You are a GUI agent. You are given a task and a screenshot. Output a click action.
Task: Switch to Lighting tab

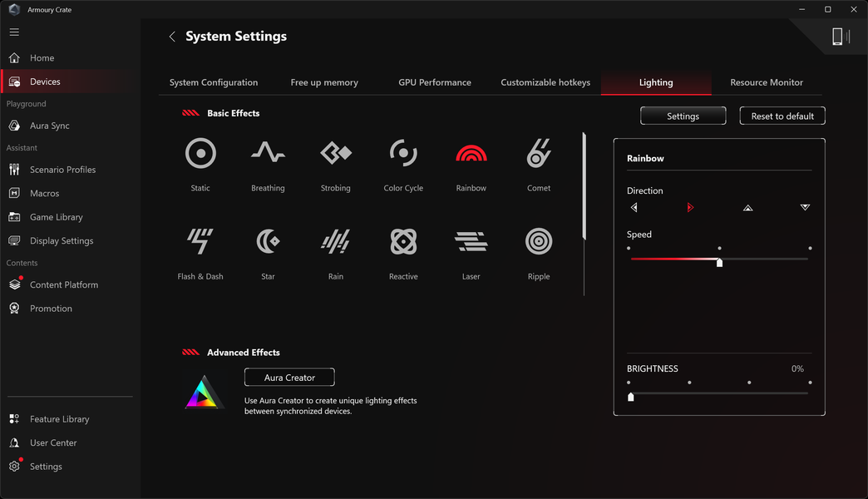tap(656, 82)
